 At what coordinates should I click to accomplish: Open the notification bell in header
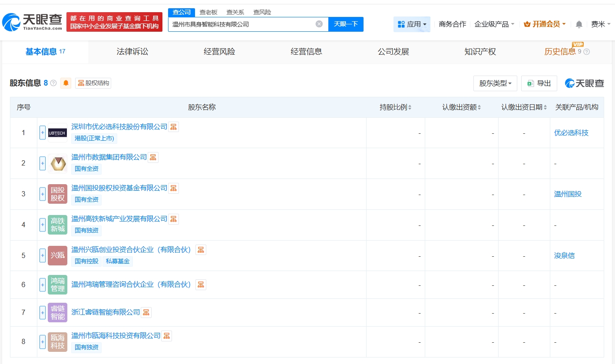coord(579,24)
